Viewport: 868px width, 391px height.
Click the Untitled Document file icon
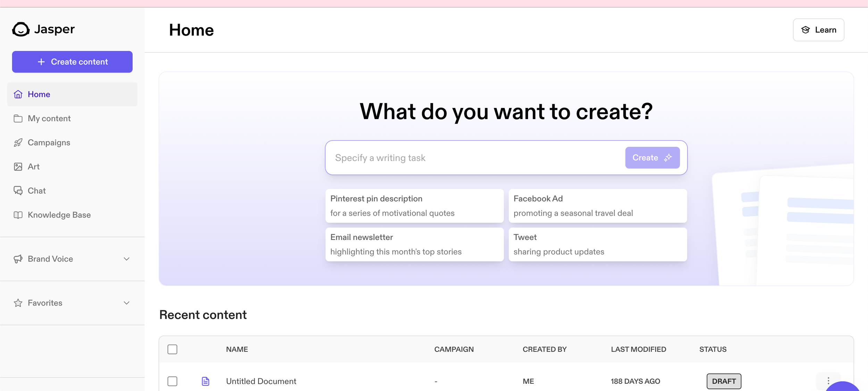(206, 381)
